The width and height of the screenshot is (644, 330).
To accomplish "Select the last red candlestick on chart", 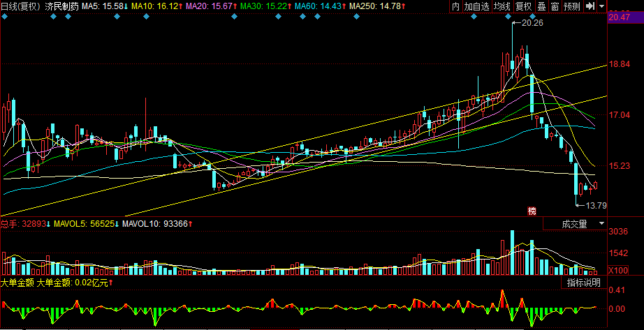I will click(596, 186).
